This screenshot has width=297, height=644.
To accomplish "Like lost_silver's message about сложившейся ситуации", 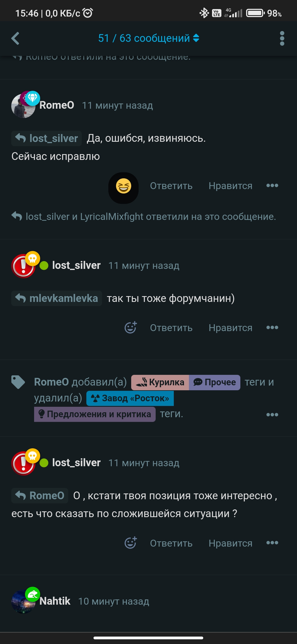I will pyautogui.click(x=230, y=543).
